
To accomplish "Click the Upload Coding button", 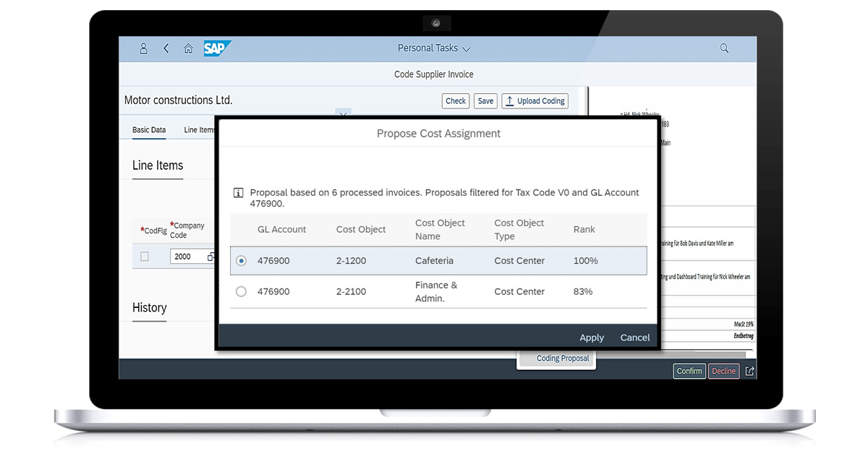I will pyautogui.click(x=535, y=101).
